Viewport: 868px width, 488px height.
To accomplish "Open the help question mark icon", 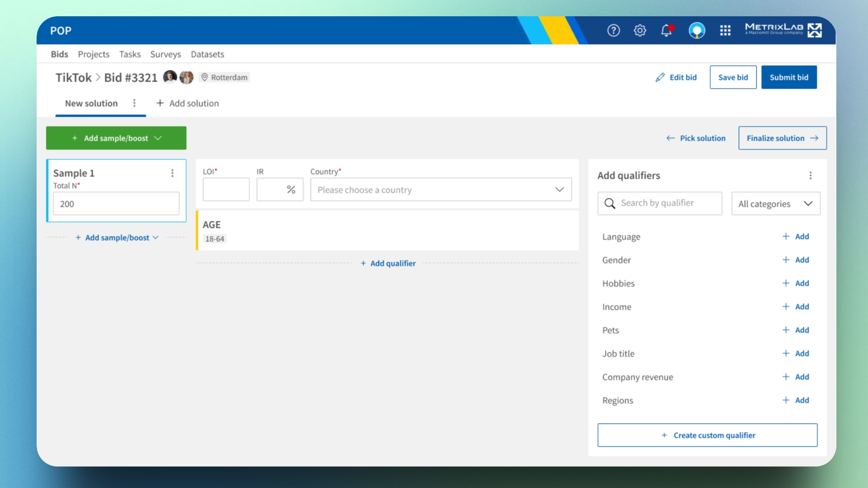I will [613, 30].
